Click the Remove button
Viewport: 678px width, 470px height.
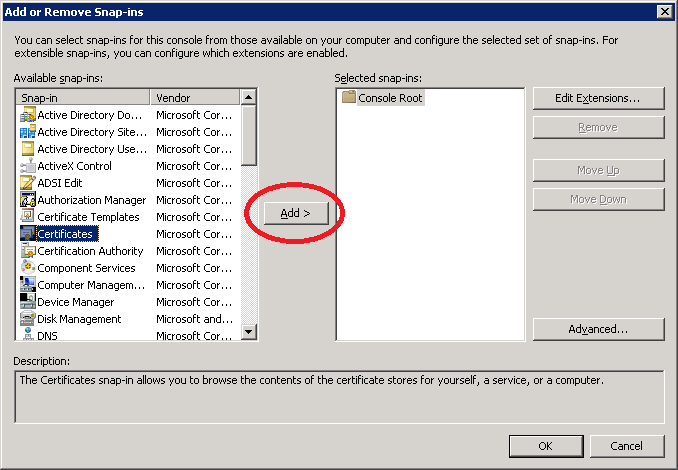(x=598, y=127)
